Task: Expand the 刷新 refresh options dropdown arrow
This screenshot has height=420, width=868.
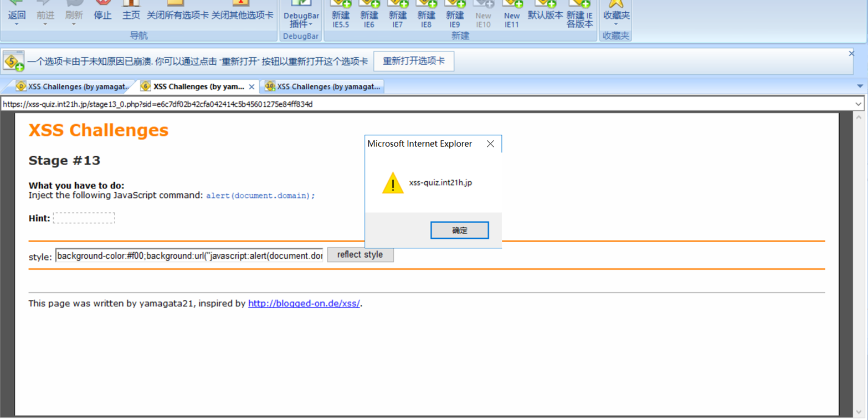Action: click(x=74, y=24)
